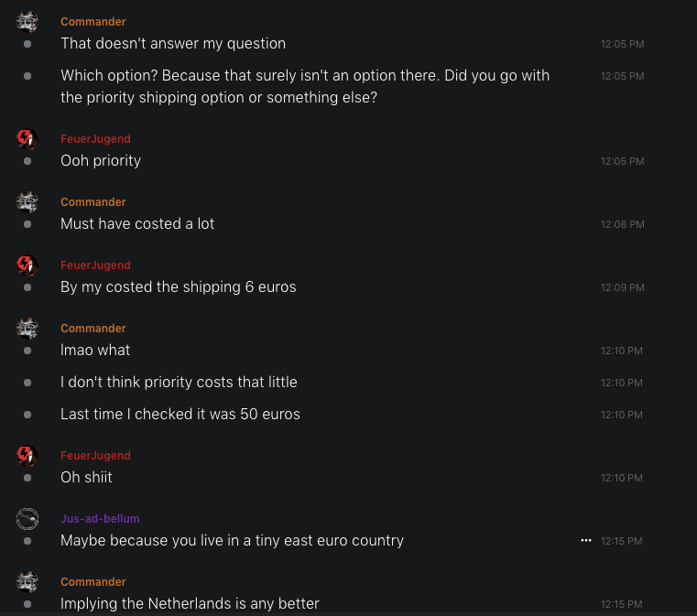The image size is (697, 616).
Task: Click Commander's name above "Must have costed a lot"
Action: click(x=93, y=202)
